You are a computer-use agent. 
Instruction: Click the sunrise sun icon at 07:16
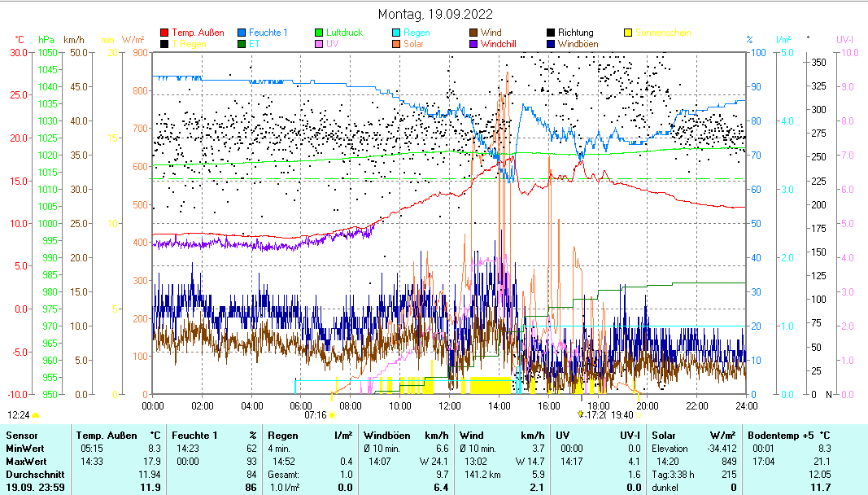click(332, 415)
